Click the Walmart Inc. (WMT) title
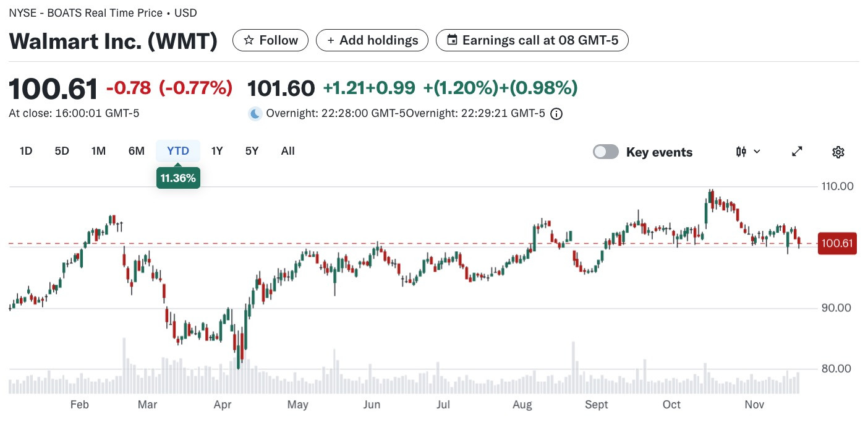This screenshot has width=868, height=422. point(113,41)
